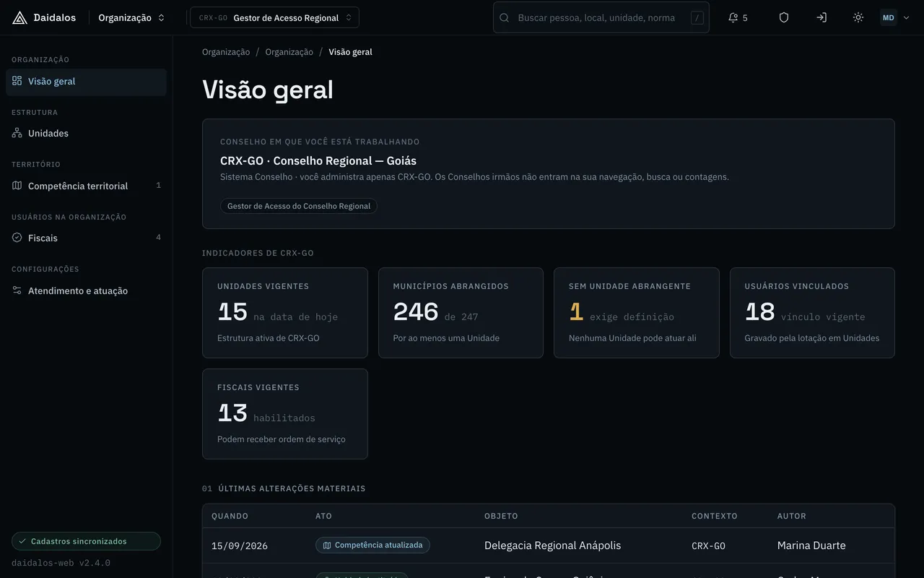The image size is (924, 578).
Task: Click the Visão geral breadcrumb current page
Action: [351, 52]
